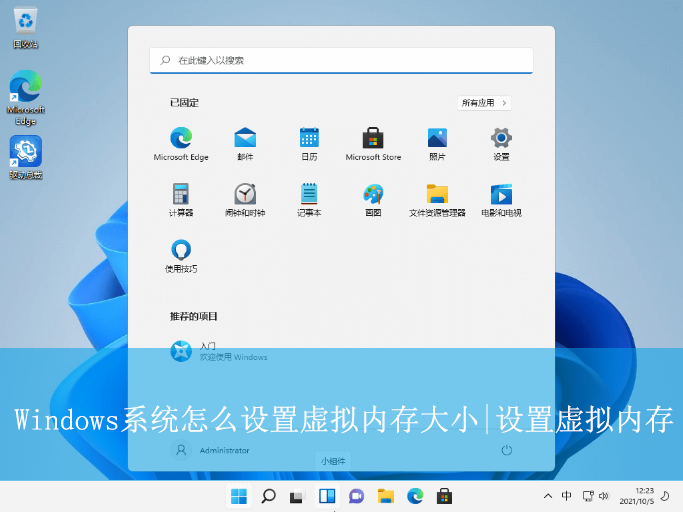The height and width of the screenshot is (512, 683).
Task: Launch Edge from the taskbar
Action: coord(415,496)
